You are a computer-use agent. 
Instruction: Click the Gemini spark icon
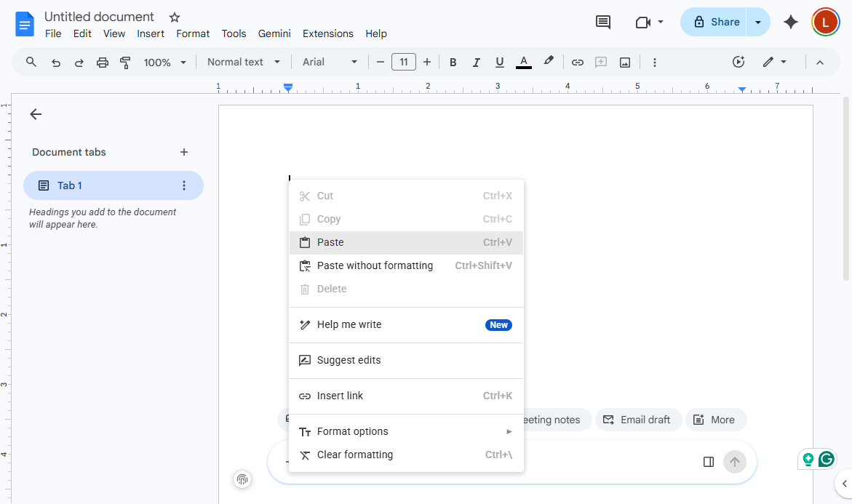click(x=790, y=22)
